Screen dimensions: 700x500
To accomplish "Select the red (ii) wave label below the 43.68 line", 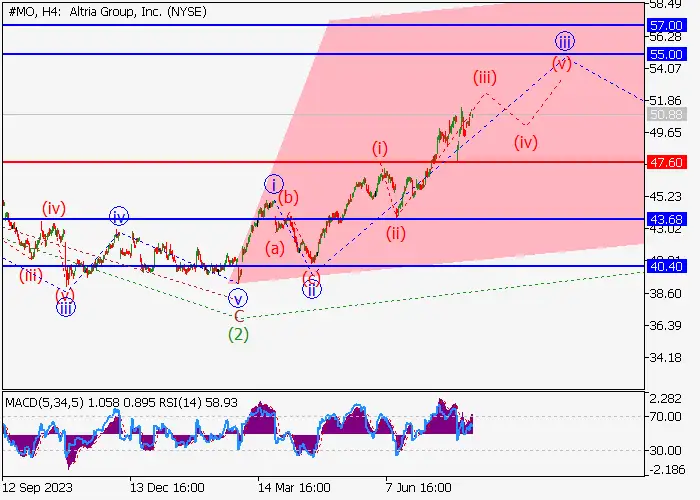I will click(x=396, y=233).
